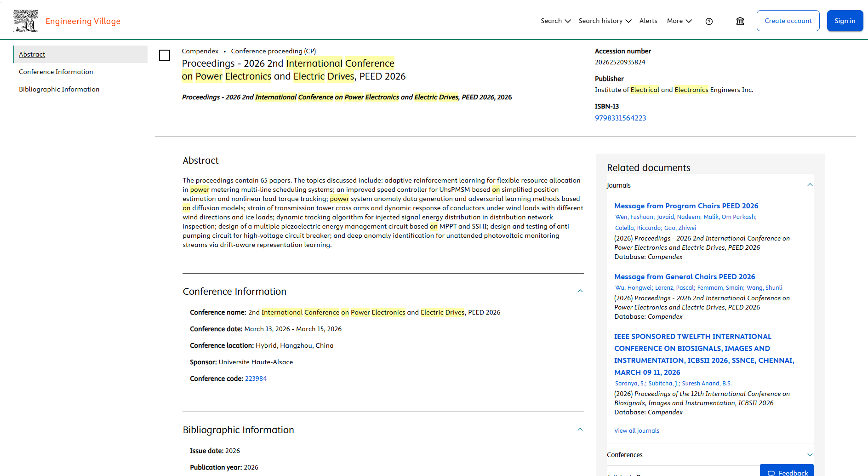The image size is (868, 476).
Task: Click the accession number 20262520935824
Action: (x=620, y=62)
